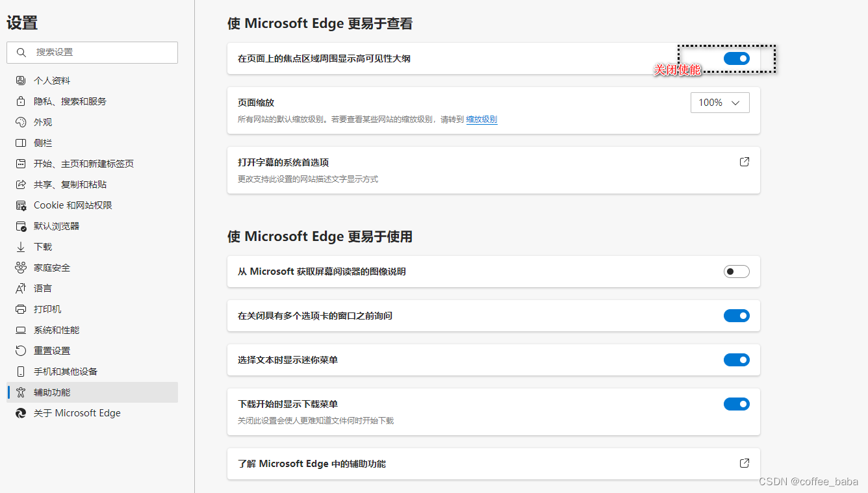
Task: Click the 共享、复制和粘贴 share icon
Action: pos(21,184)
